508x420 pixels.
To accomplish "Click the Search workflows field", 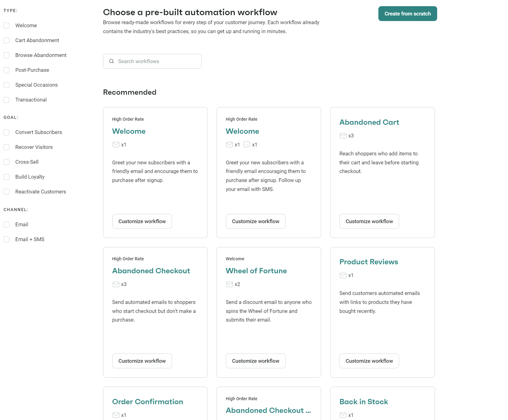I will tap(152, 61).
